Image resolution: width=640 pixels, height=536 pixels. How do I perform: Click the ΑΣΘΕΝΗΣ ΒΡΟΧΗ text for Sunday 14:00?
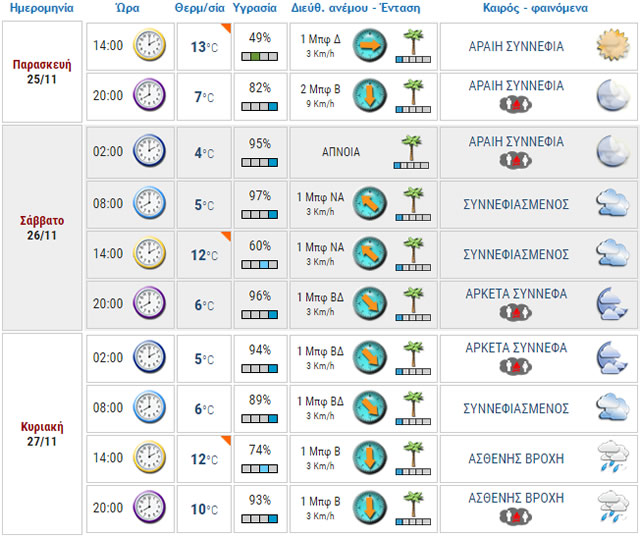coord(515,459)
